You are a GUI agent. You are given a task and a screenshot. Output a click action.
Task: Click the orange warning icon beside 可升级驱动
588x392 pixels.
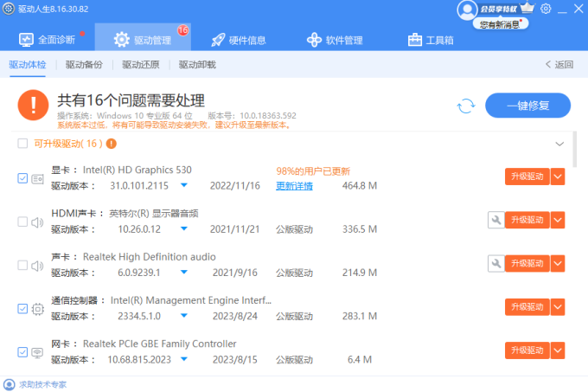112,144
